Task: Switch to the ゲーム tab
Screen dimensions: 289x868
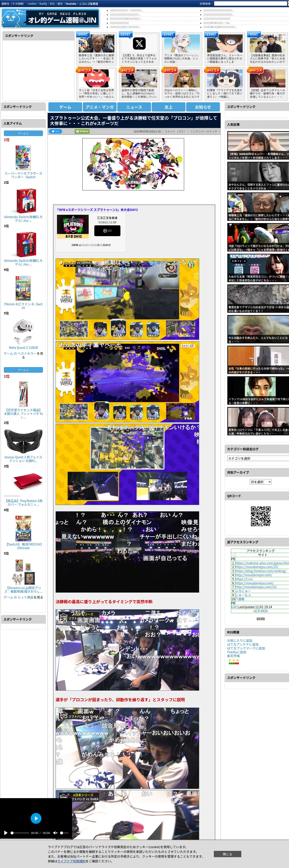Action: click(65, 107)
